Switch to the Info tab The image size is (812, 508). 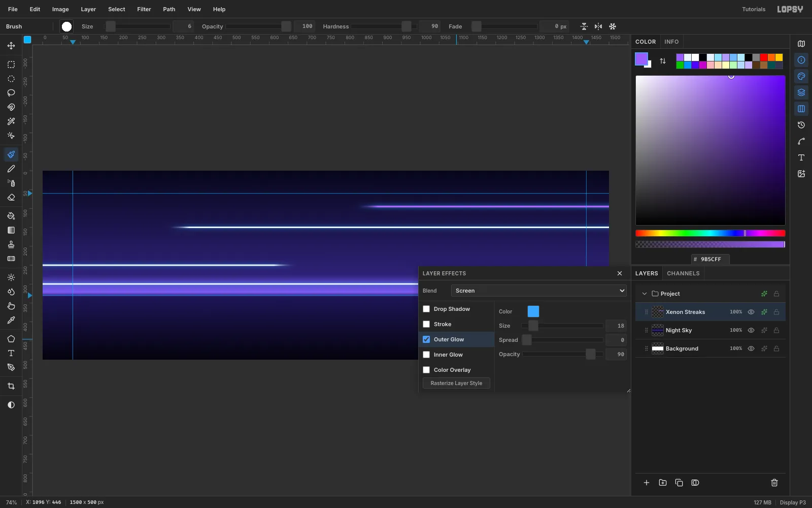click(671, 42)
